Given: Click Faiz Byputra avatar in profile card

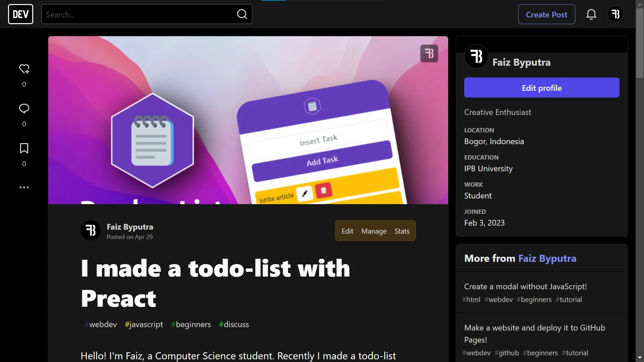Looking at the screenshot, I should point(476,56).
